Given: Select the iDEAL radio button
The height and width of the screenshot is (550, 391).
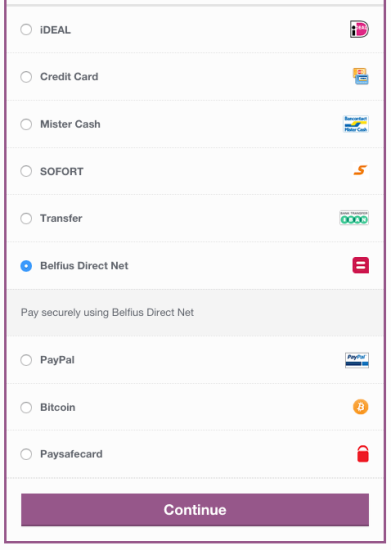Looking at the screenshot, I should click(26, 29).
